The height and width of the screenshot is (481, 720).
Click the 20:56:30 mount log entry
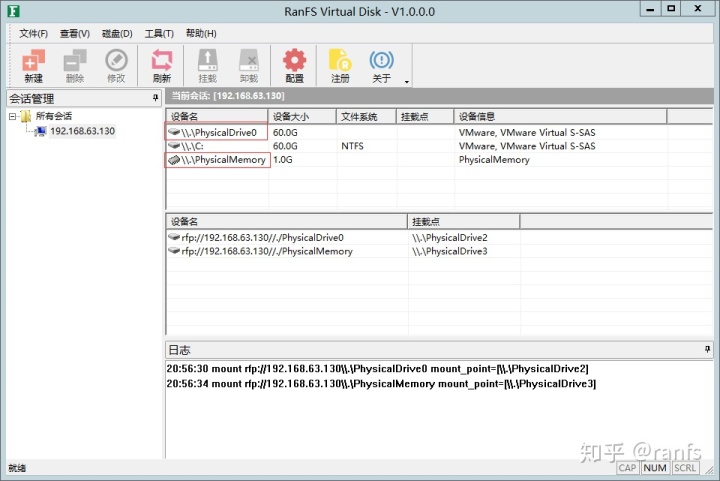[x=377, y=369]
